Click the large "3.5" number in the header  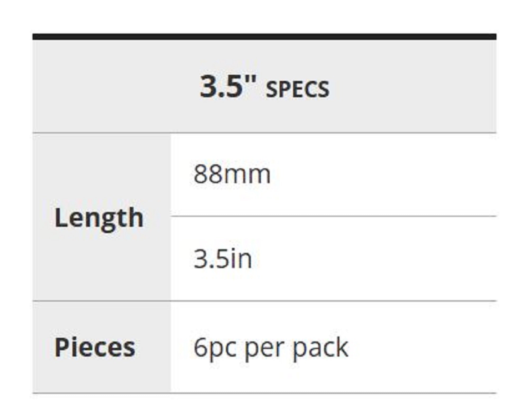(x=221, y=87)
